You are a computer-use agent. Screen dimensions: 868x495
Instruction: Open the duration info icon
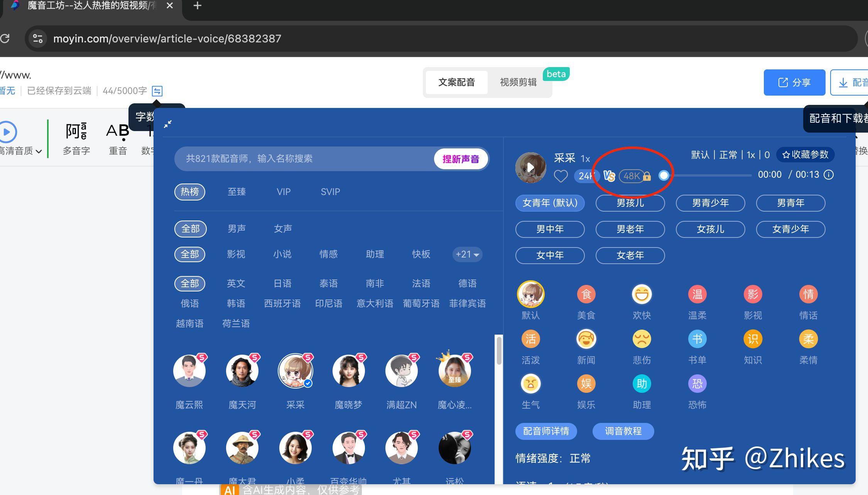point(829,175)
